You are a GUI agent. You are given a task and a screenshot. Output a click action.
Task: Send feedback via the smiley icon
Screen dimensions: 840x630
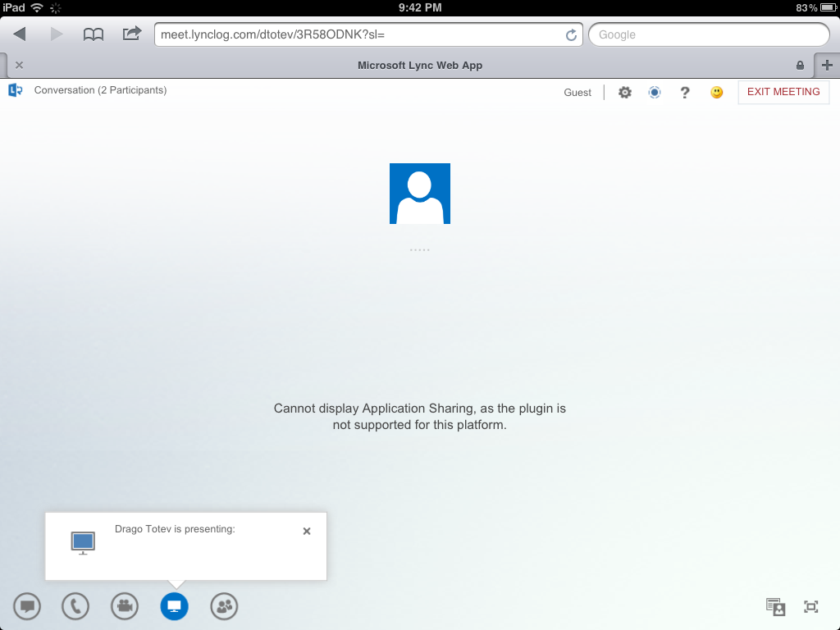716,92
